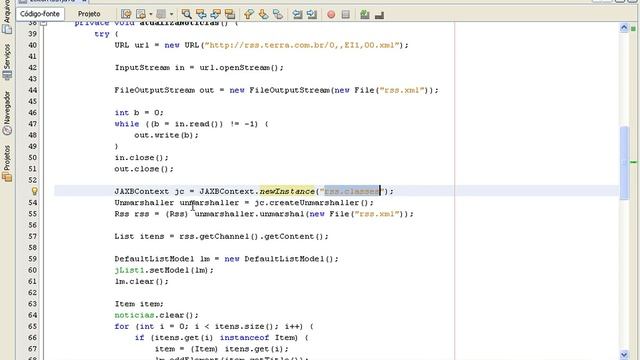Click the vertical scrollbar thumb
This screenshot has height=360, width=640.
click(624, 163)
